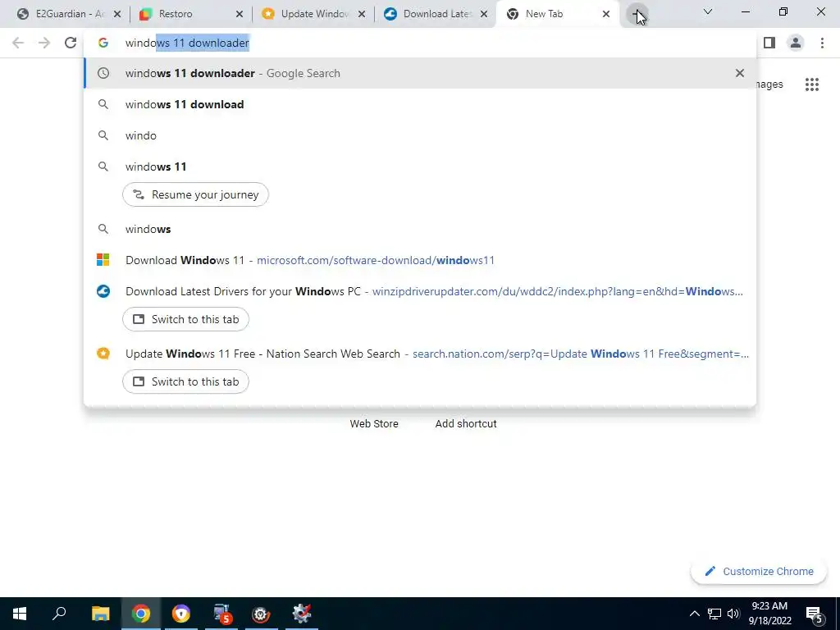The image size is (840, 630).
Task: Open the Google apps grid
Action: [811, 84]
